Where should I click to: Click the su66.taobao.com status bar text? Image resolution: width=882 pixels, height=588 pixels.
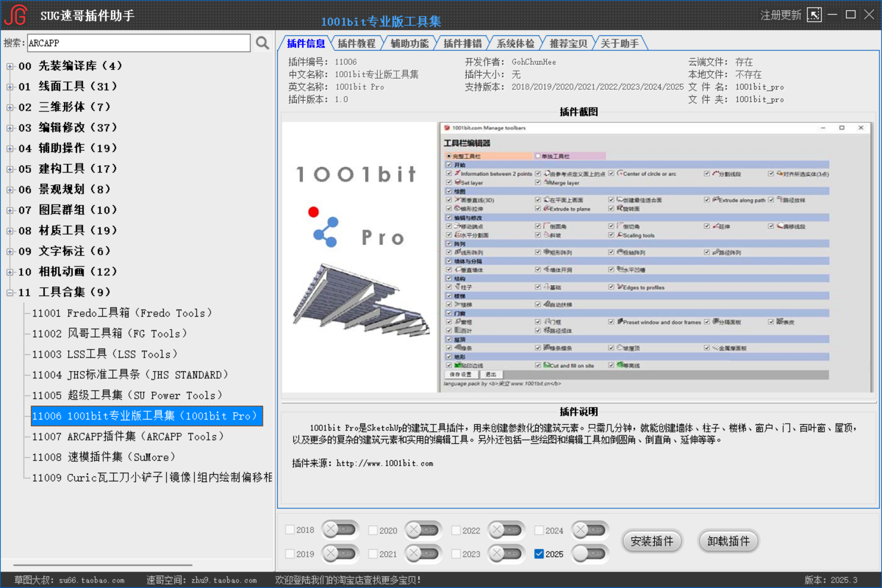[x=92, y=580]
